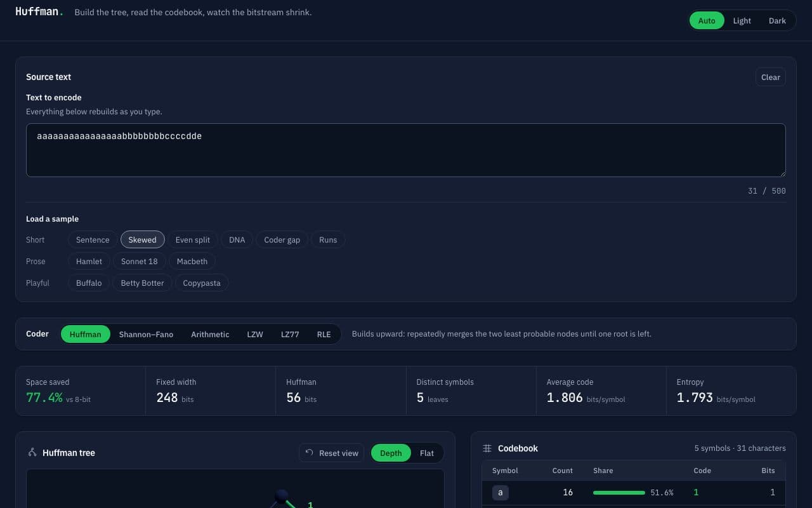Click the Count column header
Screen dimensions: 812x508
pos(563,471)
